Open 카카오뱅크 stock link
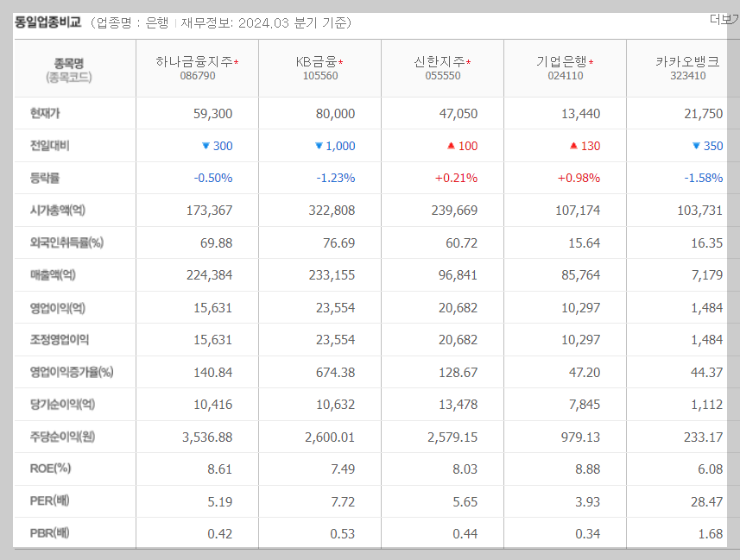The image size is (740, 560). [687, 62]
